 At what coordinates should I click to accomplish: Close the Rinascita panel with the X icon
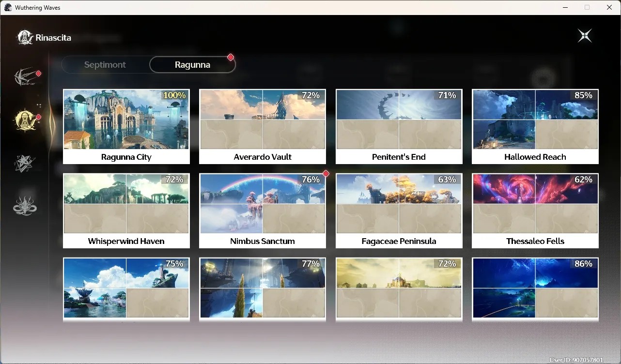[x=585, y=36]
